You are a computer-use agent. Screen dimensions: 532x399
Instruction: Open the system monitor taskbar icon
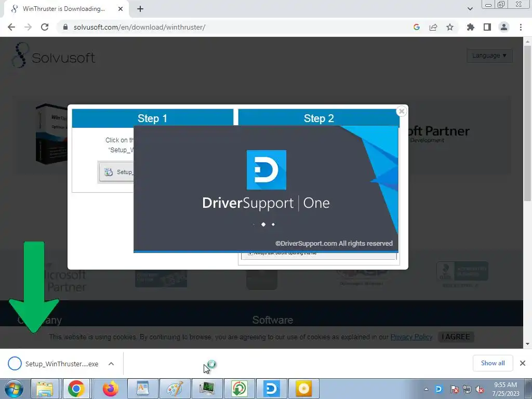[207, 389]
